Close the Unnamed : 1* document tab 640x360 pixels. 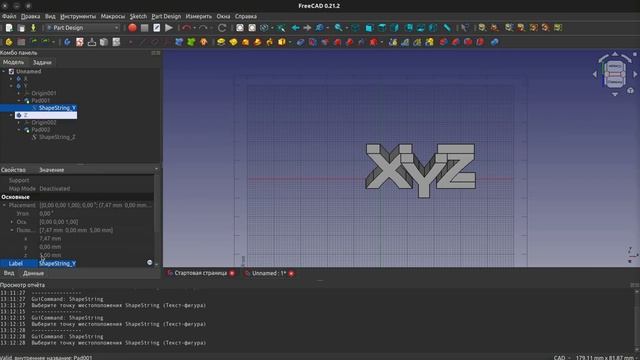(291, 273)
